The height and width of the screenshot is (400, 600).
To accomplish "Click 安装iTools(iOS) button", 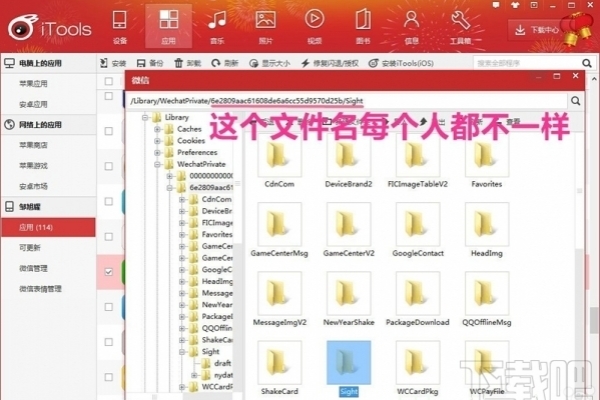I will [x=401, y=63].
